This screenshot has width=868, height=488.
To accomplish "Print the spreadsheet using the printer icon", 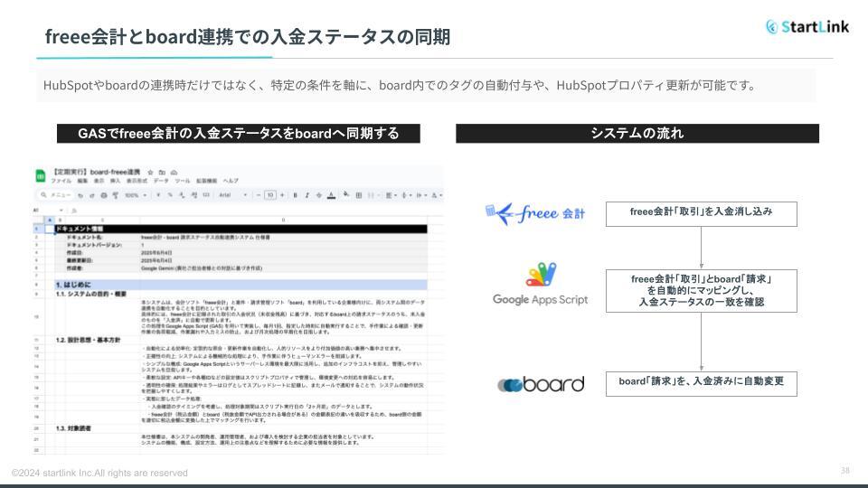I will 103,195.
